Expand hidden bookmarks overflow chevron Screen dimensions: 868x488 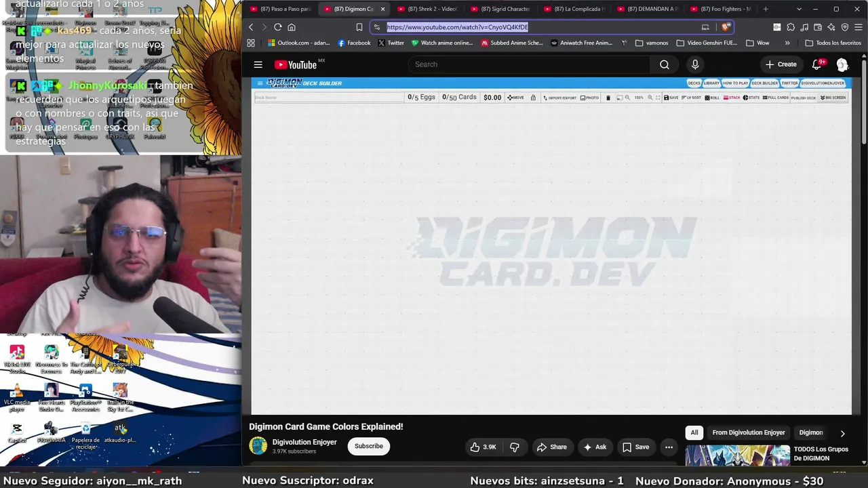(787, 43)
